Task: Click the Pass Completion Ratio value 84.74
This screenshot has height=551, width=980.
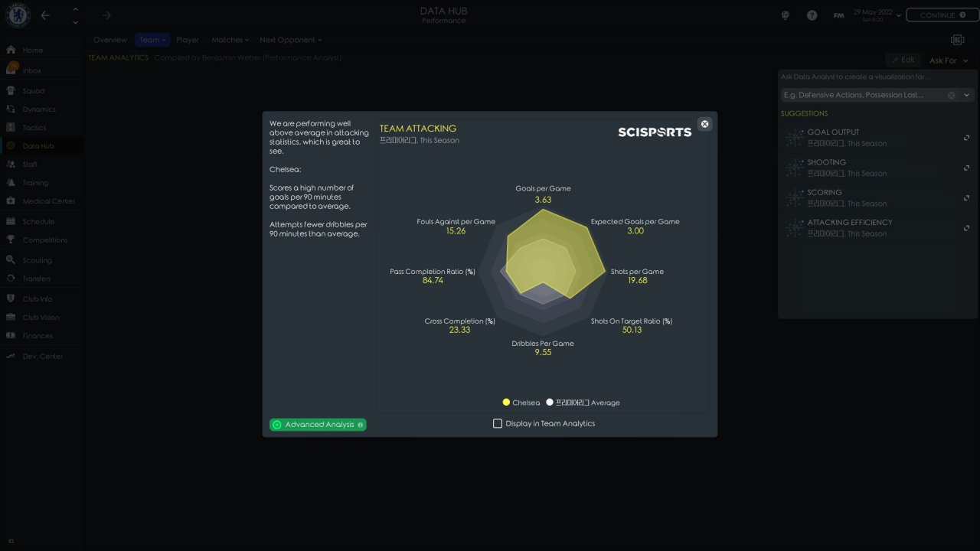Action: [433, 281]
